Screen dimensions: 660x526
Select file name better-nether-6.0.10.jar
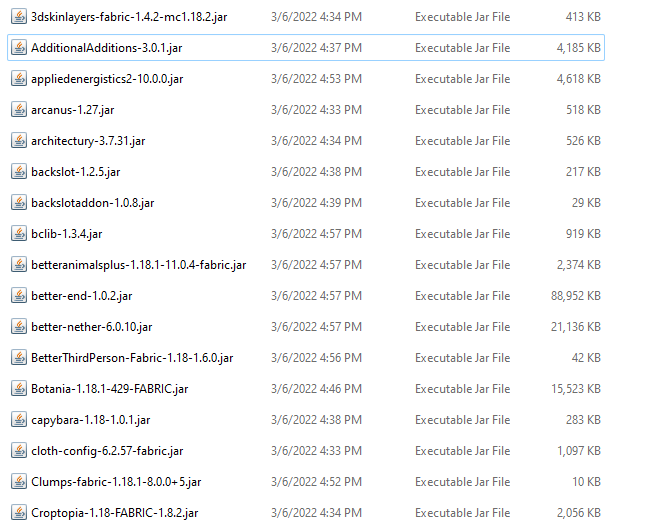[92, 327]
